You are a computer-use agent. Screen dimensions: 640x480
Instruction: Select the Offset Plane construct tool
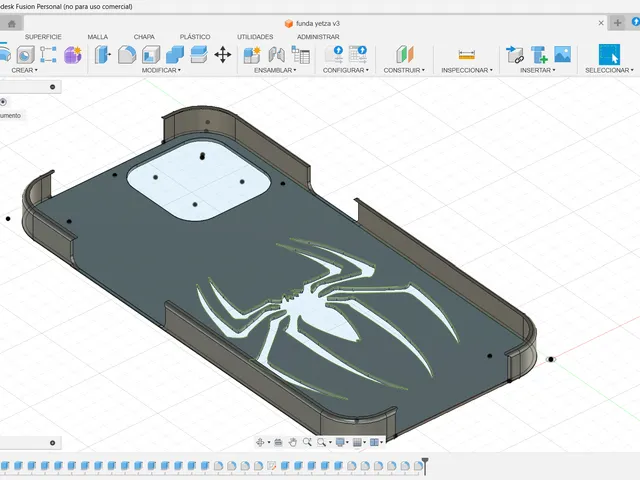(404, 55)
